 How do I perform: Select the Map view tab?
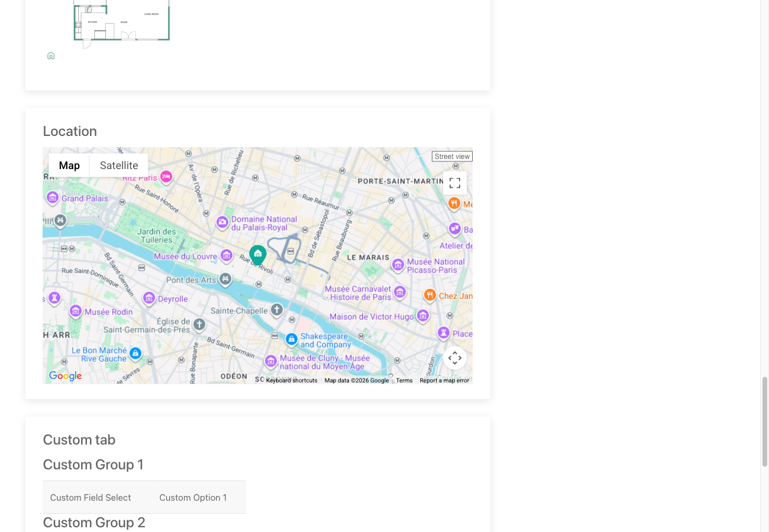click(x=69, y=166)
